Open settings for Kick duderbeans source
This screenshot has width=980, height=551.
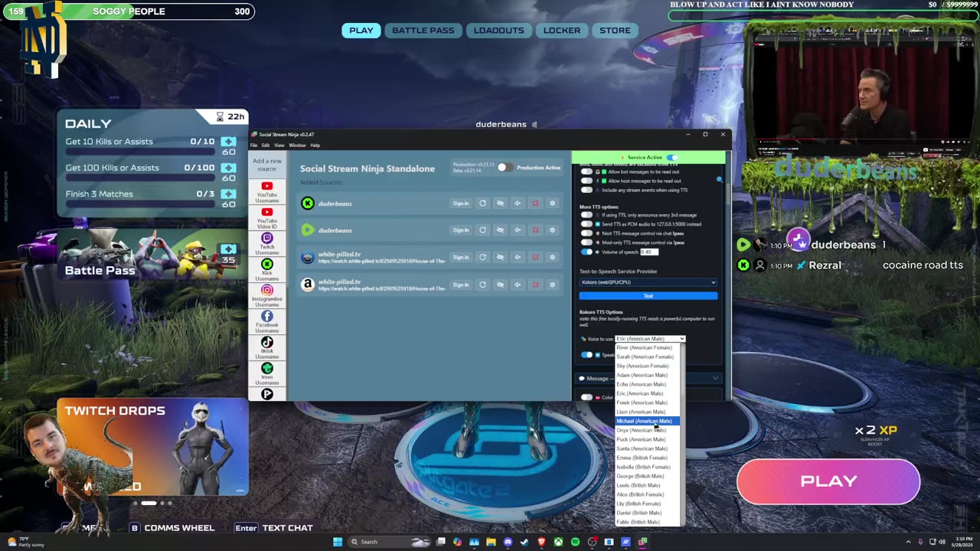pyautogui.click(x=553, y=204)
